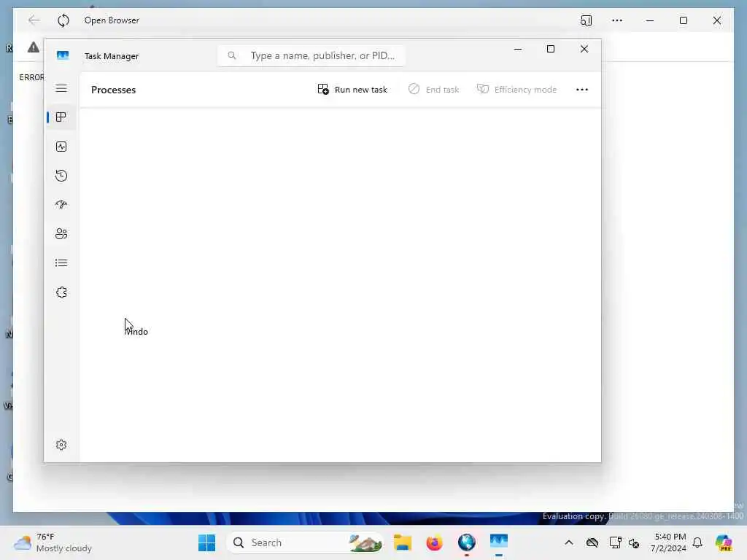Maximize the Task Manager window
This screenshot has width=747, height=560.
coord(551,49)
